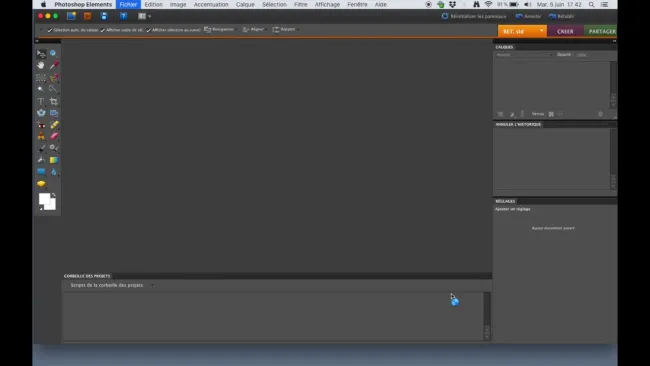Select the Quick Selection tool
This screenshot has width=650, height=366.
(53, 89)
